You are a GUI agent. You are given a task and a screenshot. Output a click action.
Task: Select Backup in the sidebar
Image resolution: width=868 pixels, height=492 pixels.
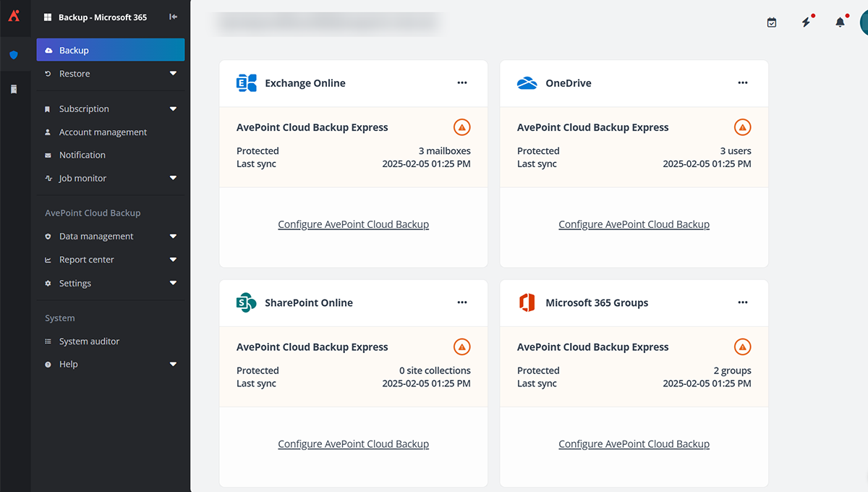(111, 50)
